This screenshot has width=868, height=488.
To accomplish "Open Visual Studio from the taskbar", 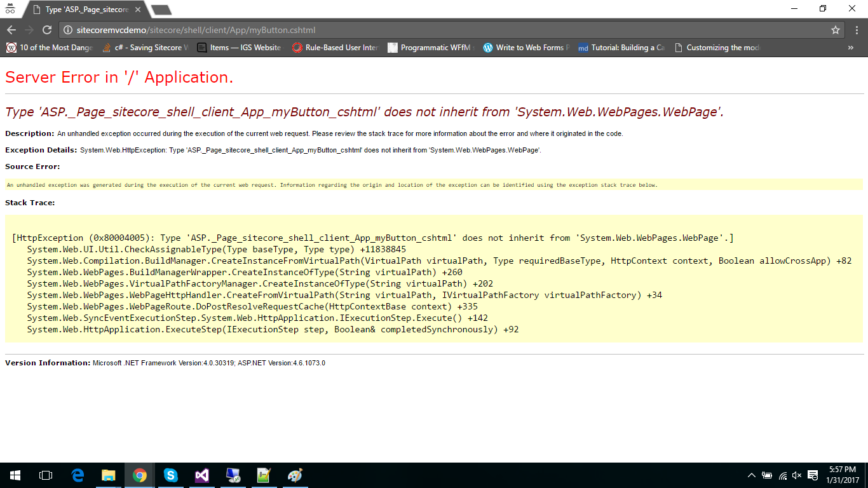I will pos(202,475).
